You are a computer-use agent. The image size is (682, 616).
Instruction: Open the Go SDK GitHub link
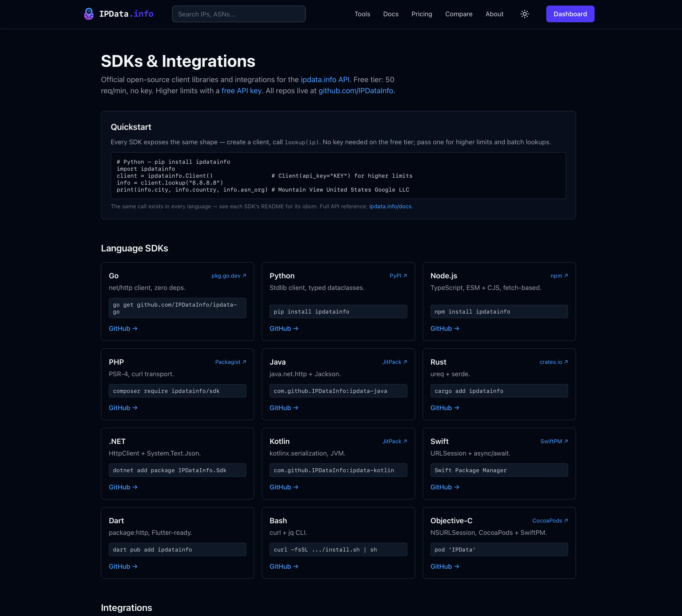click(123, 328)
